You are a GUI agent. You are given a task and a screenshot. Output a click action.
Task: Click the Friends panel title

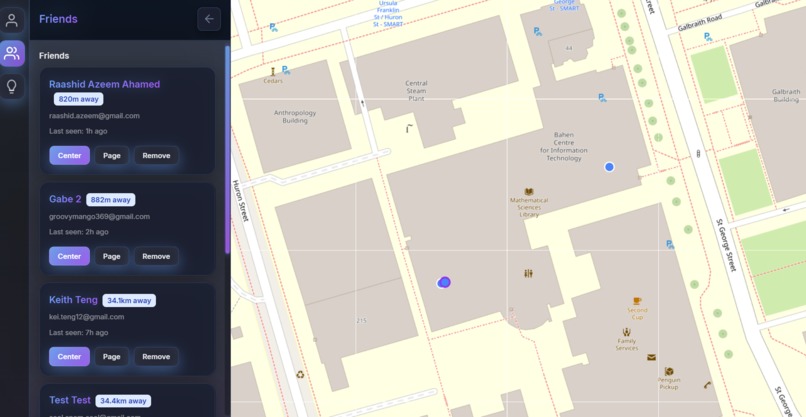pos(58,19)
